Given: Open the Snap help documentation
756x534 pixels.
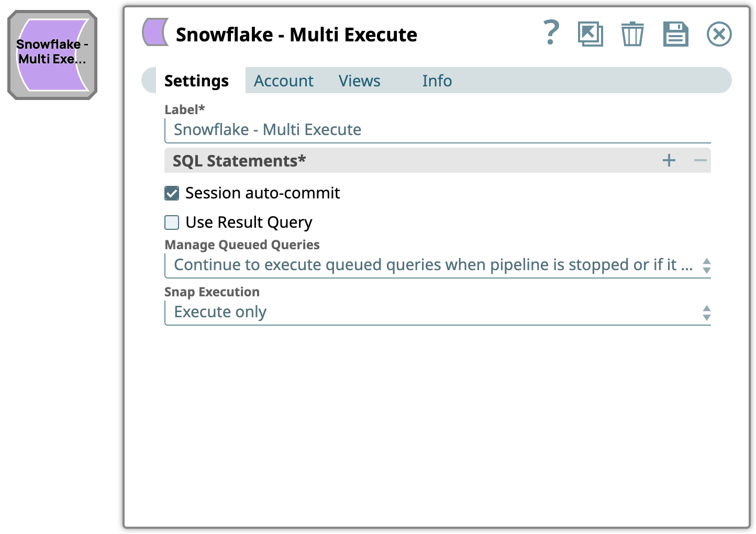Looking at the screenshot, I should coord(551,34).
